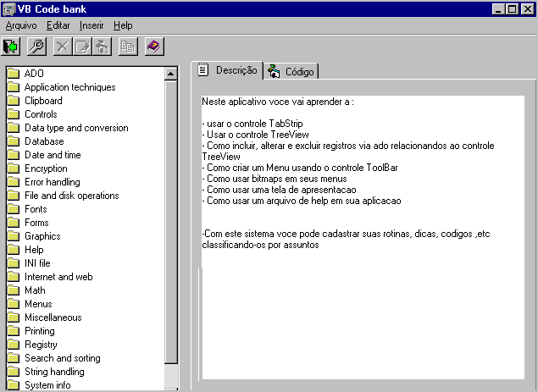Click the folder icon beside Miscellaneous

click(14, 317)
